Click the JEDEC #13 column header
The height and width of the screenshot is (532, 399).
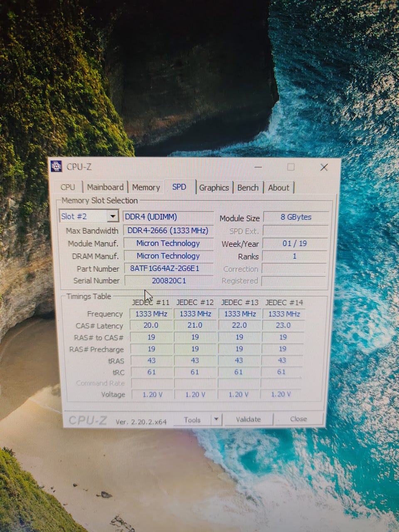tap(240, 303)
